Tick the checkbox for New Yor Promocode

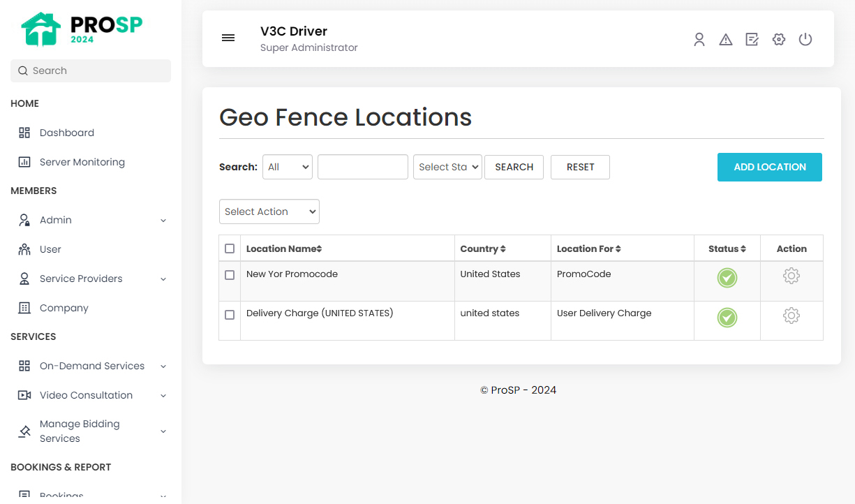point(230,275)
